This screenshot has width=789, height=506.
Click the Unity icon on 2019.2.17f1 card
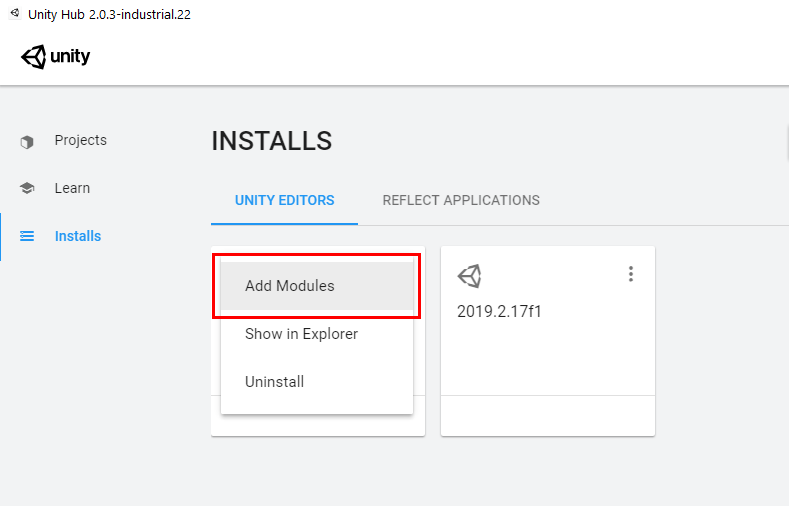pos(469,276)
